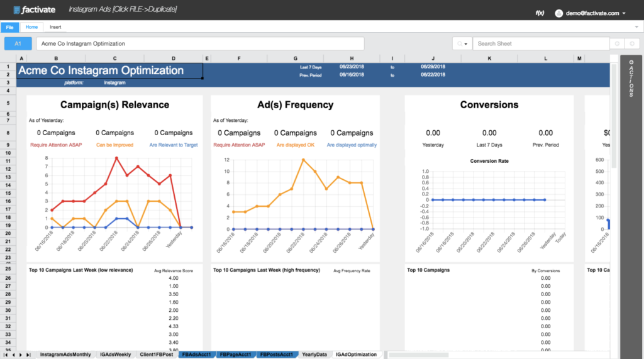The width and height of the screenshot is (644, 359).
Task: Click the 06/29/2018 end date cell
Action: (x=433, y=67)
